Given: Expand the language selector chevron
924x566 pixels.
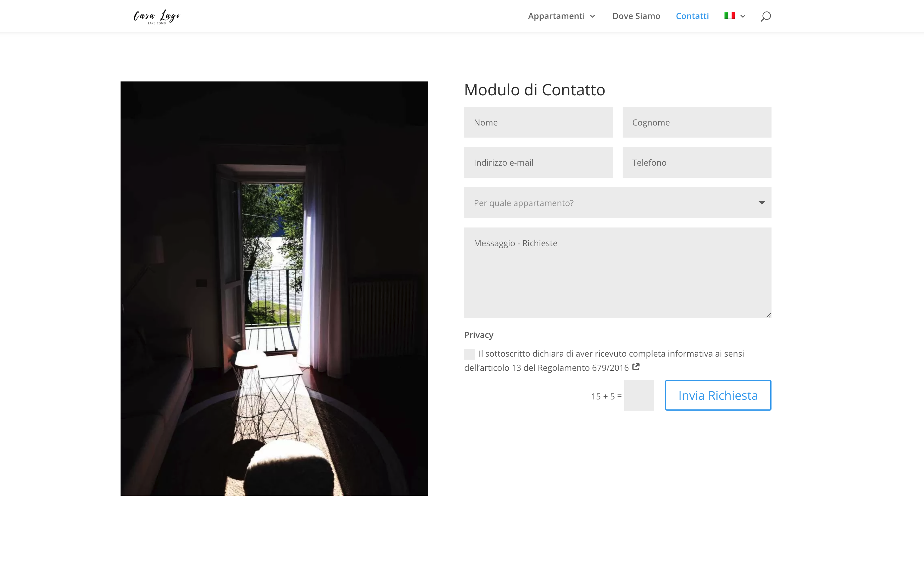Looking at the screenshot, I should point(743,16).
